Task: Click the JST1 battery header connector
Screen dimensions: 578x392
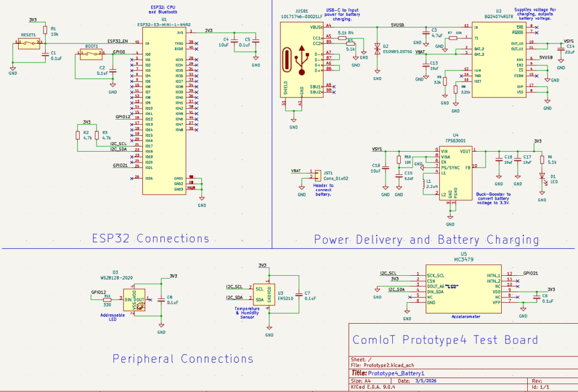Action: 318,174
